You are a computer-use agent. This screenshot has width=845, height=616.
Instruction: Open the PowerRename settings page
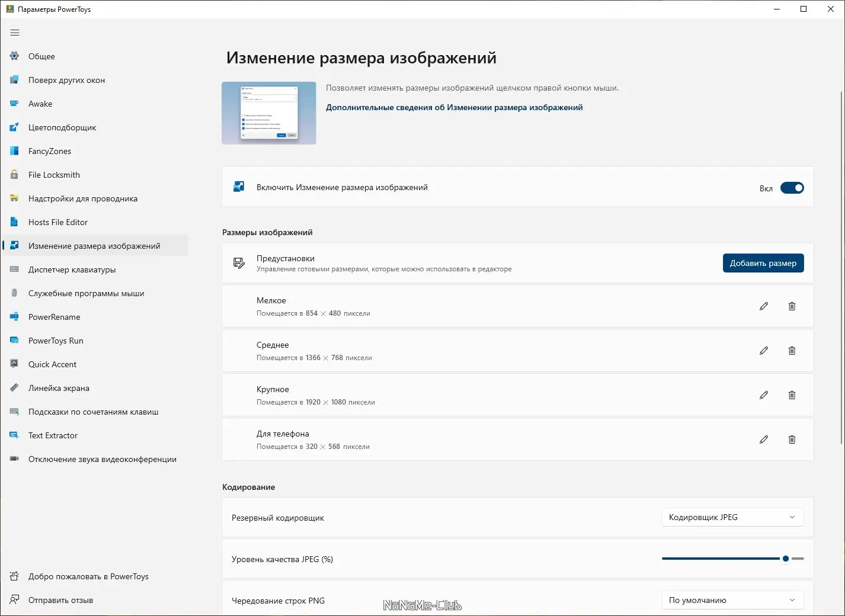(x=95, y=317)
